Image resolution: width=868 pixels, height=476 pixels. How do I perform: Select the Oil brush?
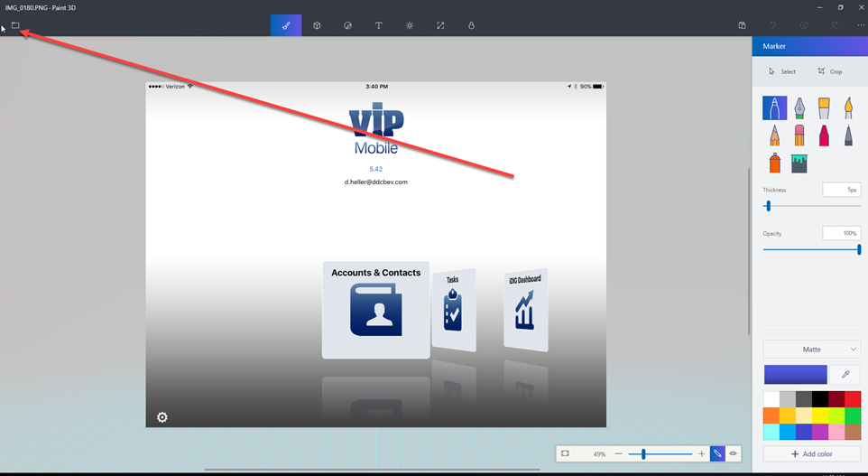(824, 108)
